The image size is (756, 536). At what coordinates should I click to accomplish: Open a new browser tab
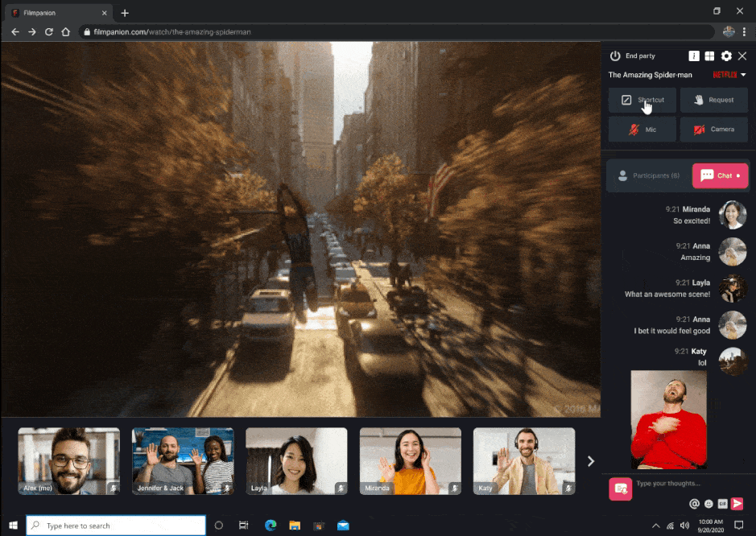(125, 13)
